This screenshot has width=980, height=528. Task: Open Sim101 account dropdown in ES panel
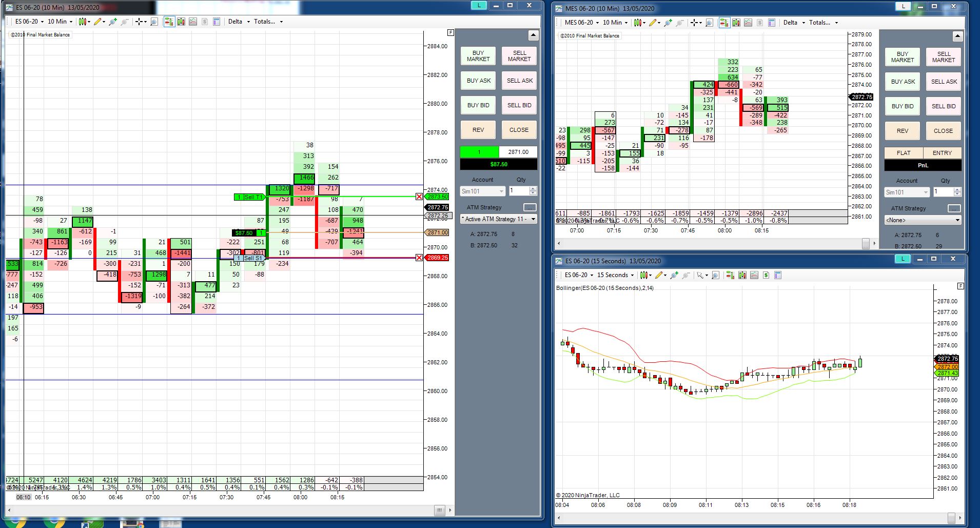482,191
